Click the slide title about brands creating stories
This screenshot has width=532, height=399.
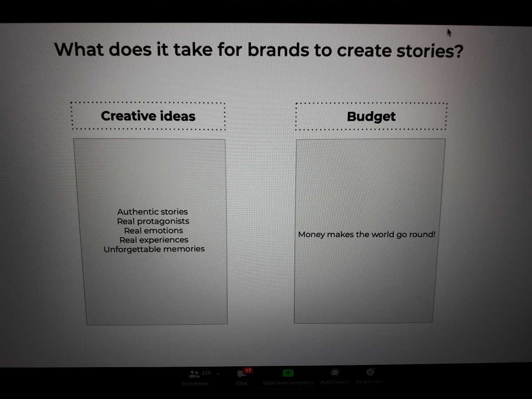click(x=258, y=50)
